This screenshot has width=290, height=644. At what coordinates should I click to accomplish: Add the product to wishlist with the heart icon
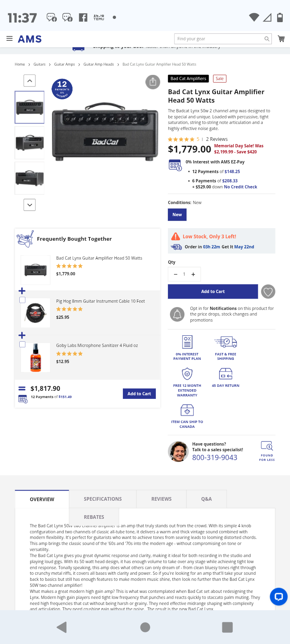click(268, 291)
